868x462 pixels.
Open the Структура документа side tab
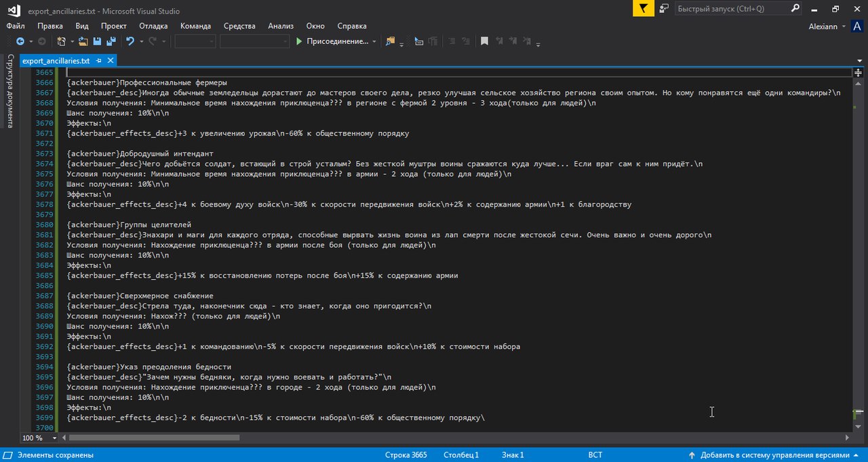click(9, 91)
